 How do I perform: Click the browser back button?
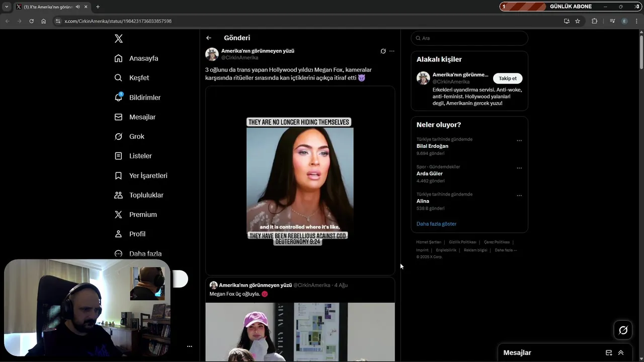(7, 21)
